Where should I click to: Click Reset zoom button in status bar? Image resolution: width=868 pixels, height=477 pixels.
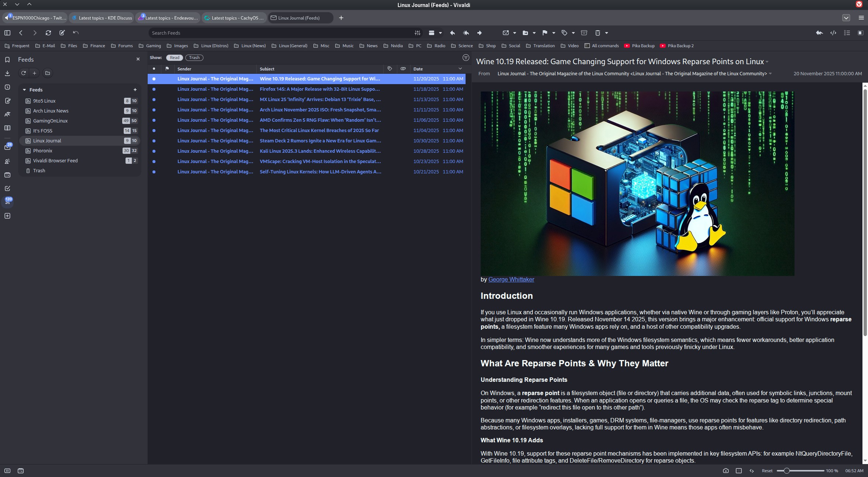tap(767, 471)
